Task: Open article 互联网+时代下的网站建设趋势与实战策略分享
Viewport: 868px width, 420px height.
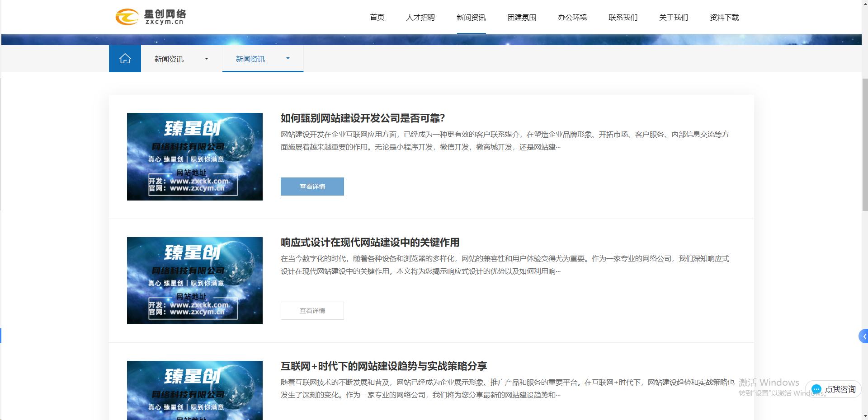Action: tap(383, 366)
